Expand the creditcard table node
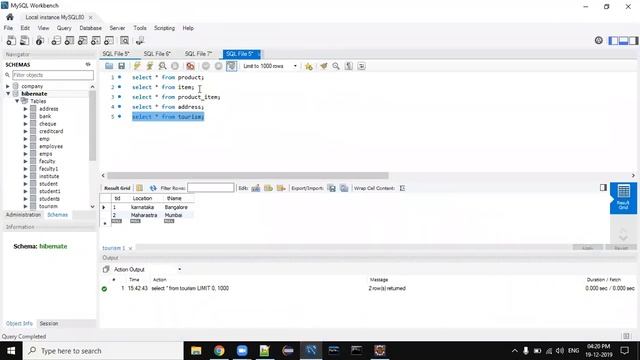Screen dimensions: 640x360 pos(25,131)
